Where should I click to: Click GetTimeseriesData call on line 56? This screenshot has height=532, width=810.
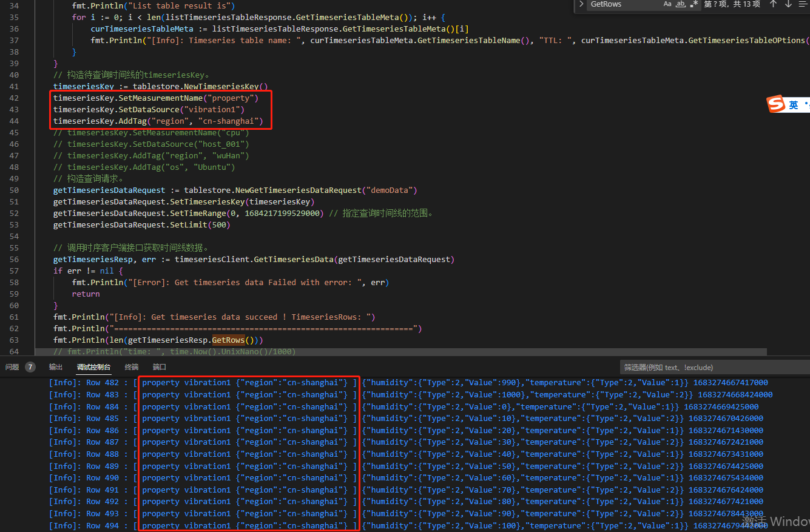pos(354,259)
